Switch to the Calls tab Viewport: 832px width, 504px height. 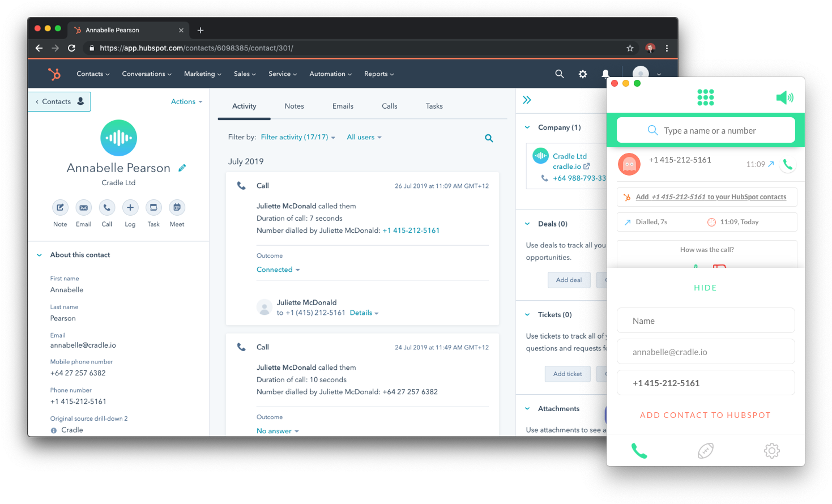389,106
